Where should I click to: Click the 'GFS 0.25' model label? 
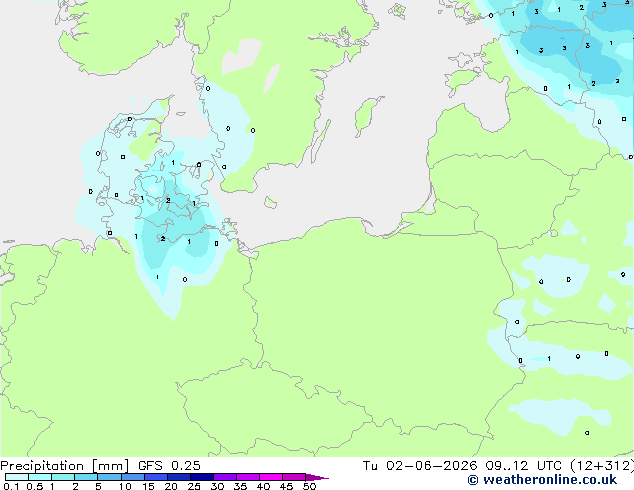pyautogui.click(x=169, y=466)
